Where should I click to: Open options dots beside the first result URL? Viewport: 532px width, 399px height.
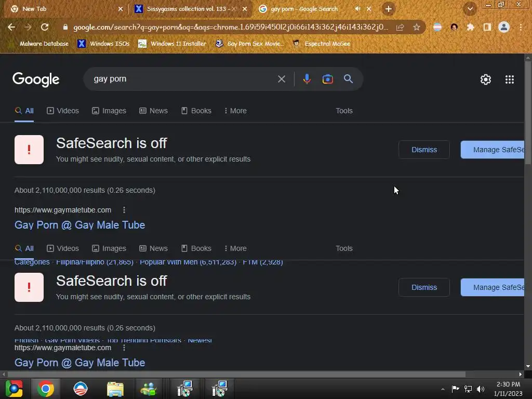click(x=124, y=210)
